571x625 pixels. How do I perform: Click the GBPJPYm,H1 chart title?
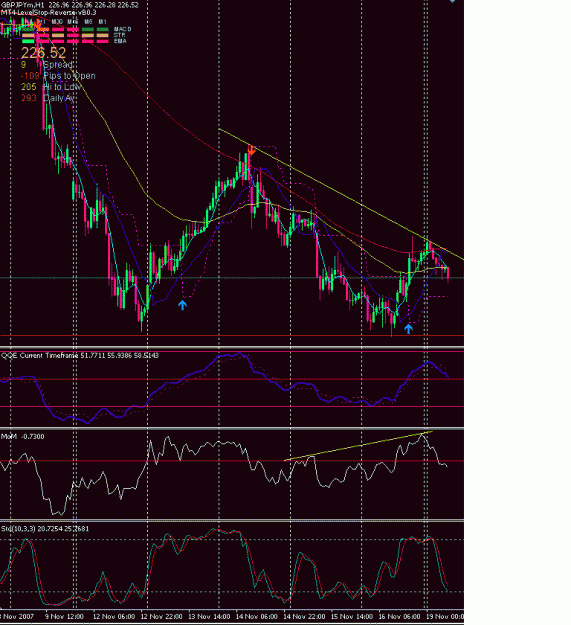pos(22,5)
